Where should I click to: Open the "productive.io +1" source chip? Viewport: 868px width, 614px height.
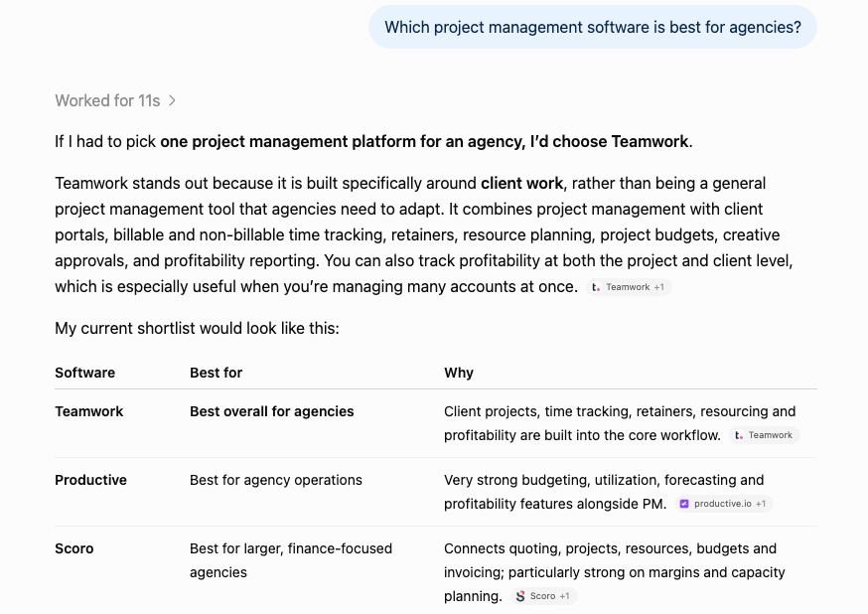point(724,504)
